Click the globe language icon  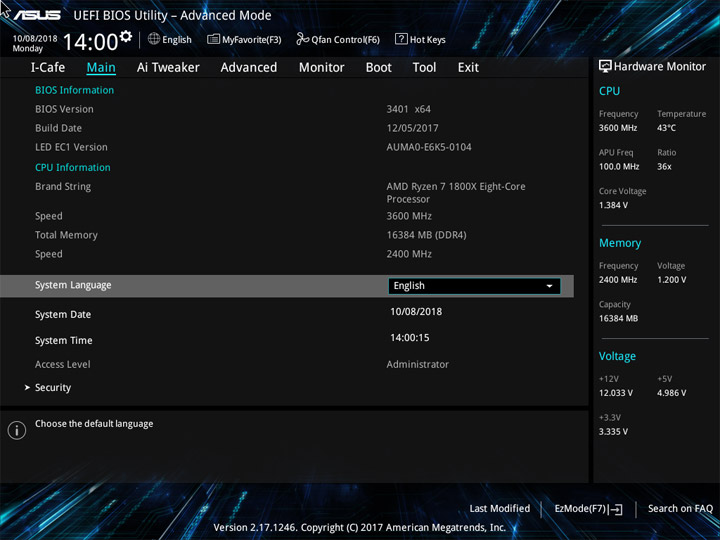coord(154,39)
